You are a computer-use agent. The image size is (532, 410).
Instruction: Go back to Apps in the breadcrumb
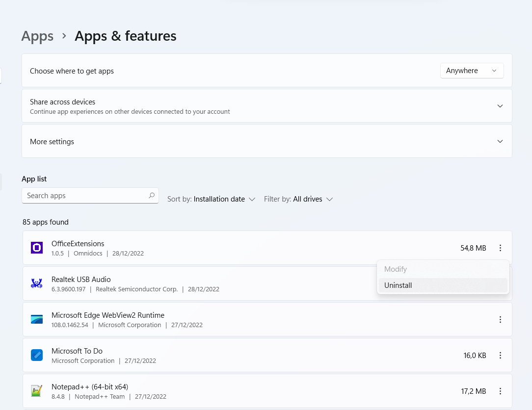[x=37, y=36]
